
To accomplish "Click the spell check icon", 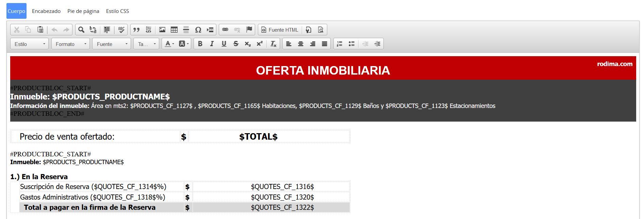I will pos(121,30).
